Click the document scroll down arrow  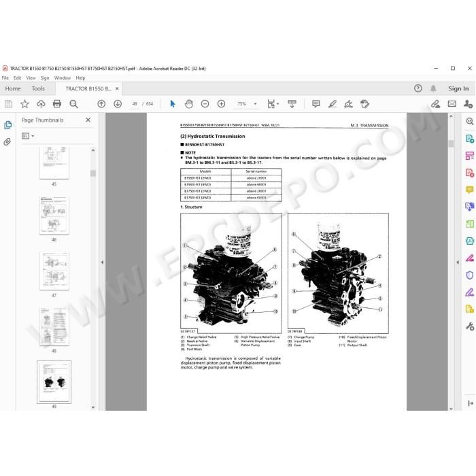(x=451, y=409)
